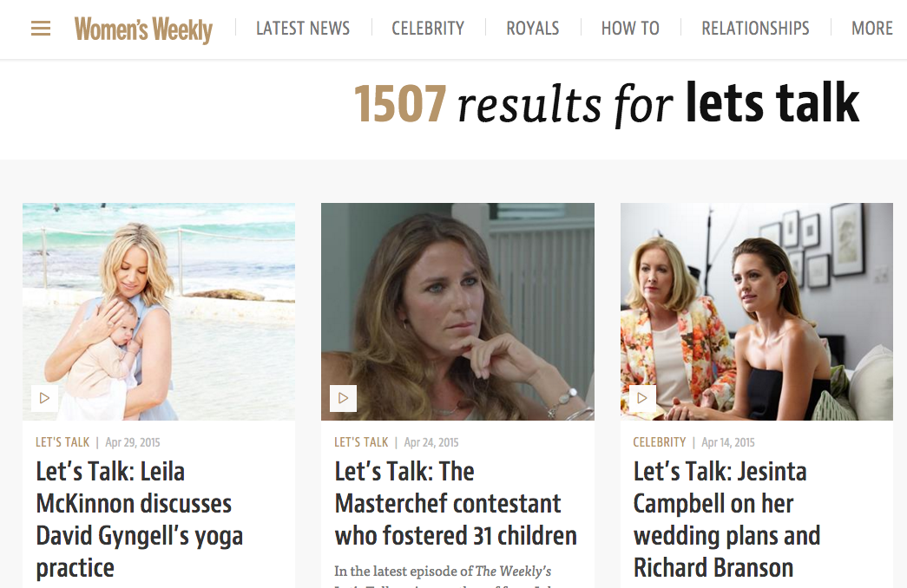Open the Masterchef contestant photo
The image size is (907, 588).
click(x=457, y=311)
